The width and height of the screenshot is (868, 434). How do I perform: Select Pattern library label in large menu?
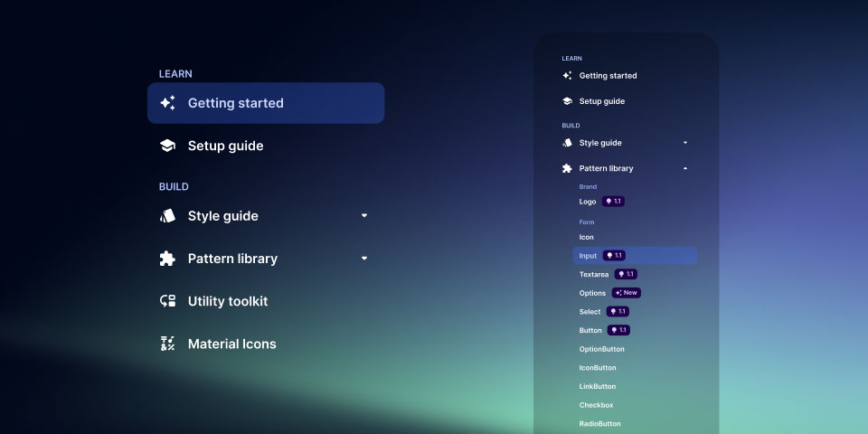(x=232, y=259)
